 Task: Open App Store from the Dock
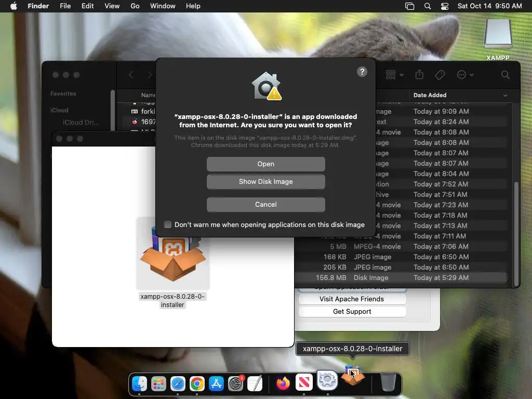coord(216,384)
